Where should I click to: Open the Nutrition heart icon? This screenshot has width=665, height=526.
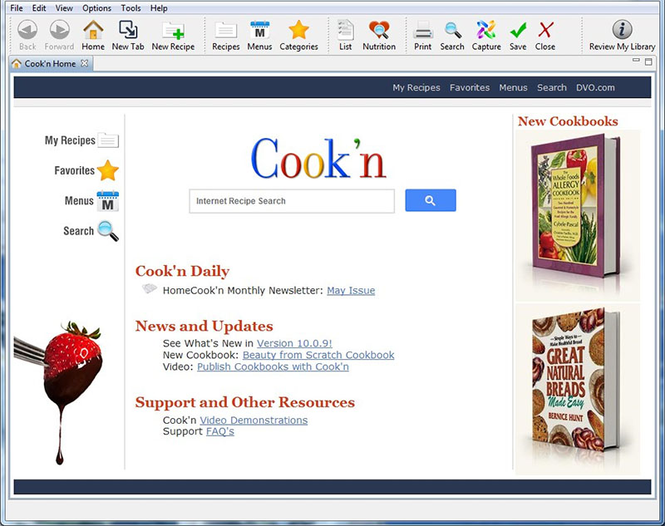tap(379, 31)
